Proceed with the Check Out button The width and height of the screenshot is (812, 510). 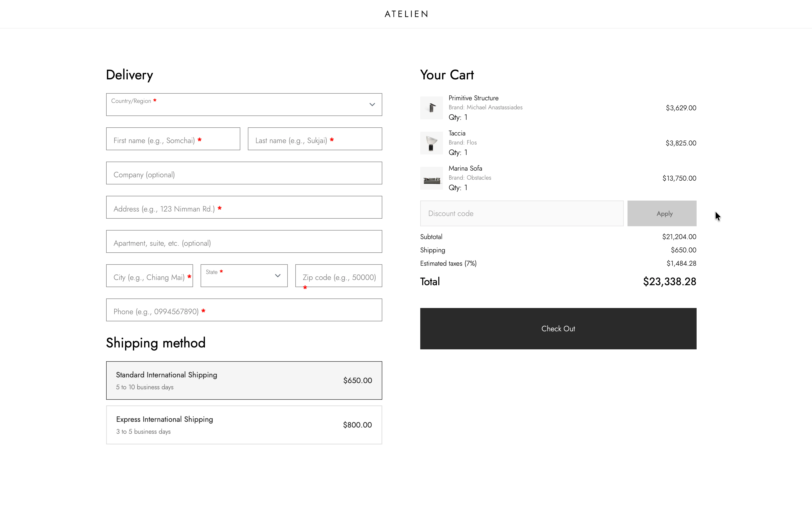click(558, 328)
